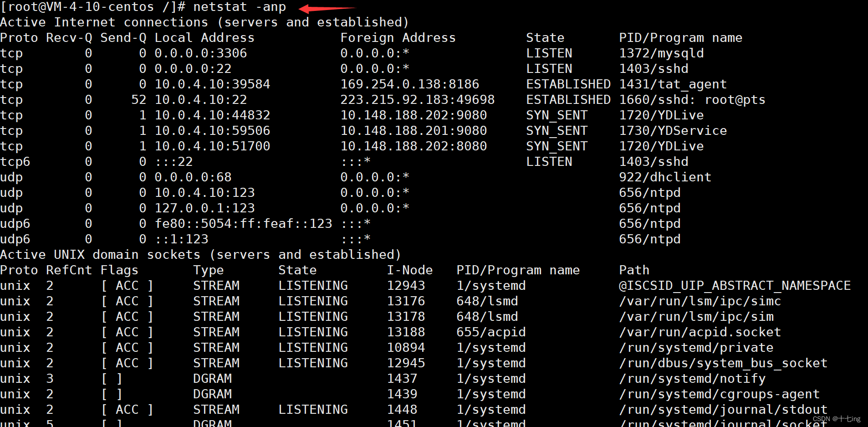Click the 'Path' column header
Image resolution: width=868 pixels, height=427 pixels.
(634, 270)
